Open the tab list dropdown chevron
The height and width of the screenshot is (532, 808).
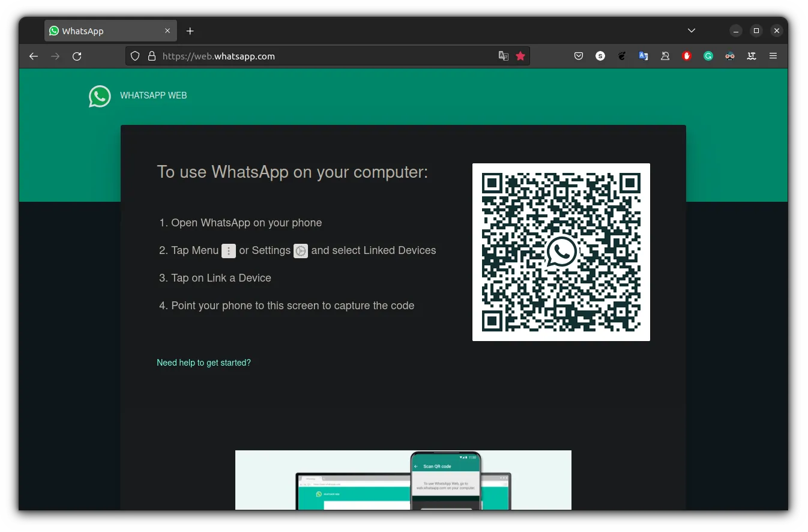691,30
